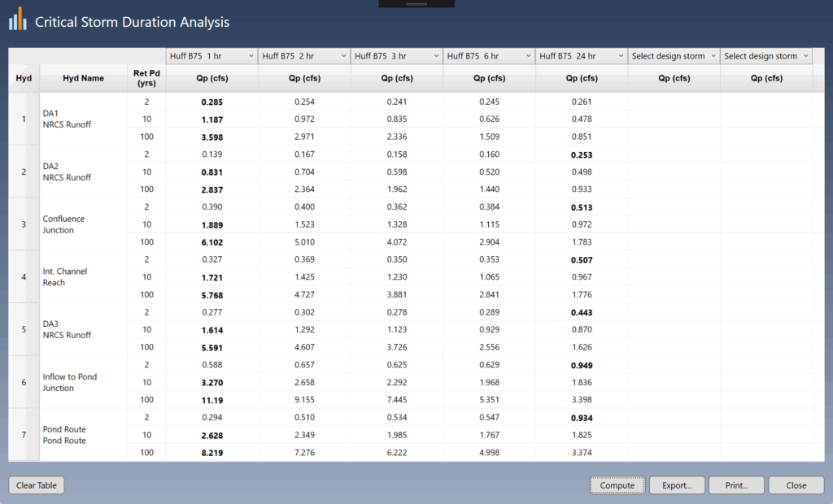
Task: Select hydrograph row number 1
Action: point(24,119)
